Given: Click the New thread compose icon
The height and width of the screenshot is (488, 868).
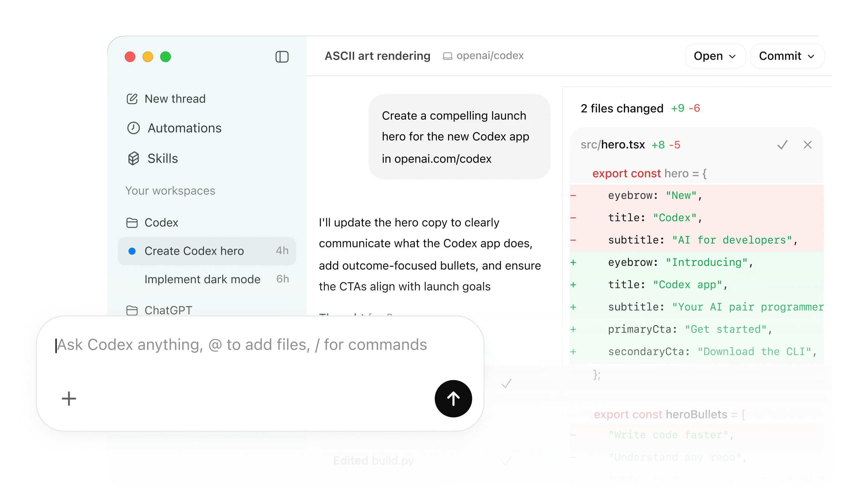Looking at the screenshot, I should pos(132,99).
